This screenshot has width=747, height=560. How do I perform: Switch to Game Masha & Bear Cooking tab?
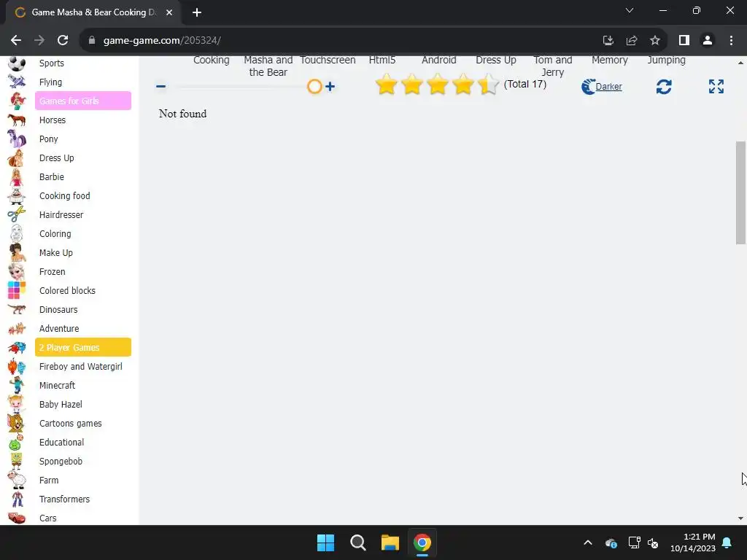(x=93, y=12)
